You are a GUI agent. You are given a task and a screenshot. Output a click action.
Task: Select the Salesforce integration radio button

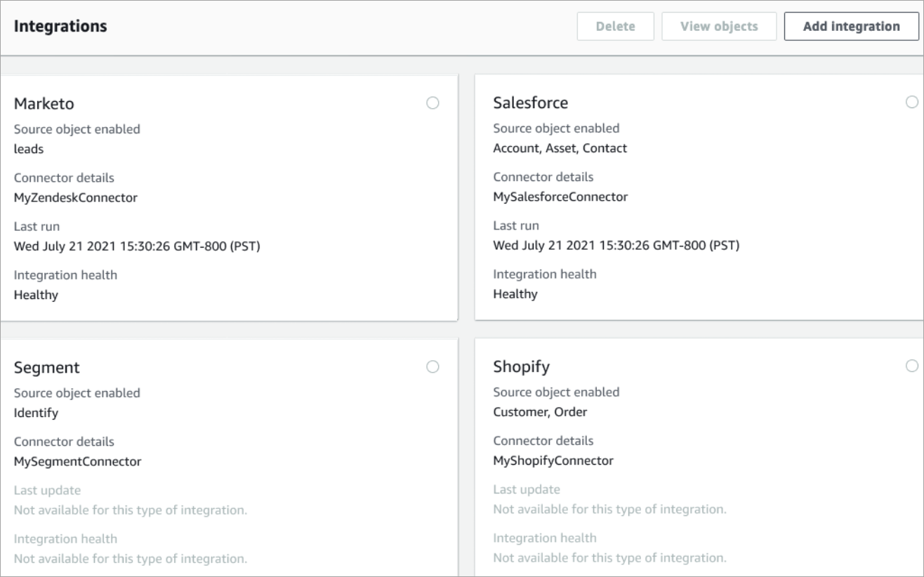[912, 101]
